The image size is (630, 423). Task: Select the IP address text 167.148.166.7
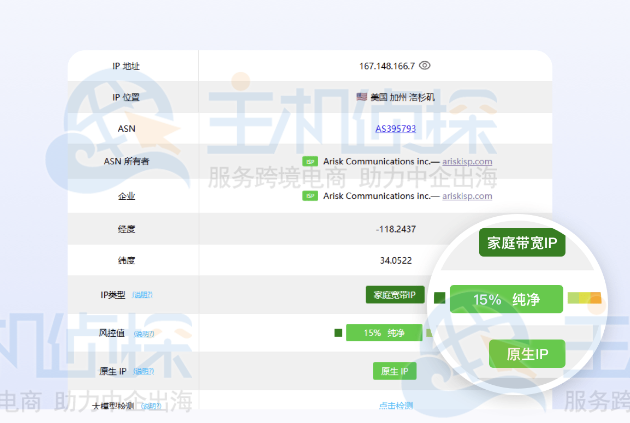(387, 66)
